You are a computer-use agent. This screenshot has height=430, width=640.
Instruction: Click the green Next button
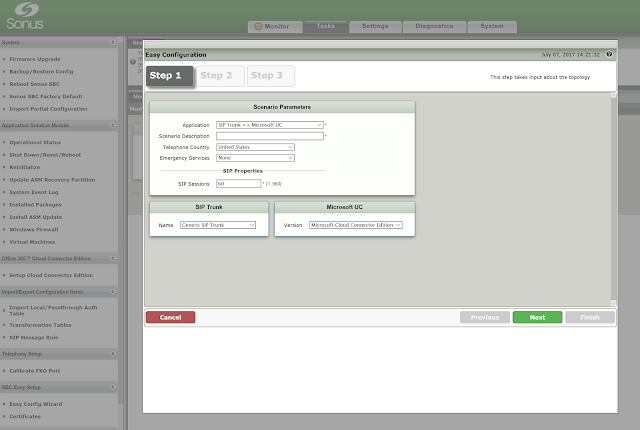(x=537, y=317)
